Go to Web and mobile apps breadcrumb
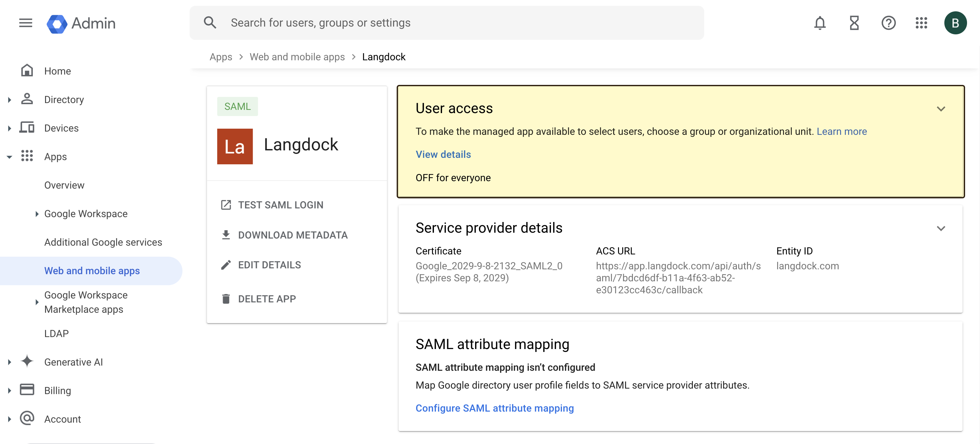Viewport: 980px width, 444px height. point(297,57)
